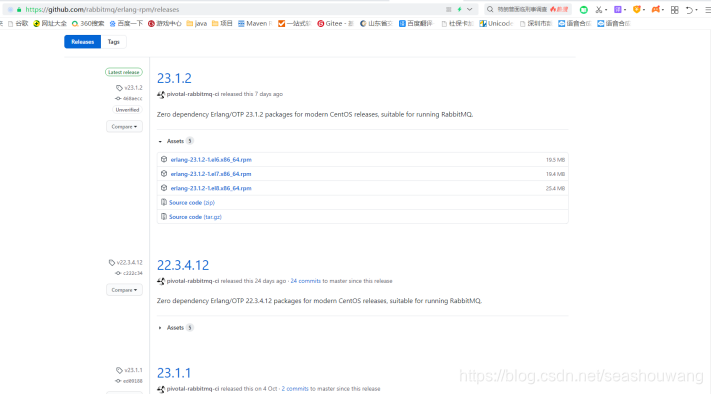Screen dimensions: 712x394
Task: Open pivotal-rabbitmq-ci author under release 23.1.2
Action: tap(193, 94)
